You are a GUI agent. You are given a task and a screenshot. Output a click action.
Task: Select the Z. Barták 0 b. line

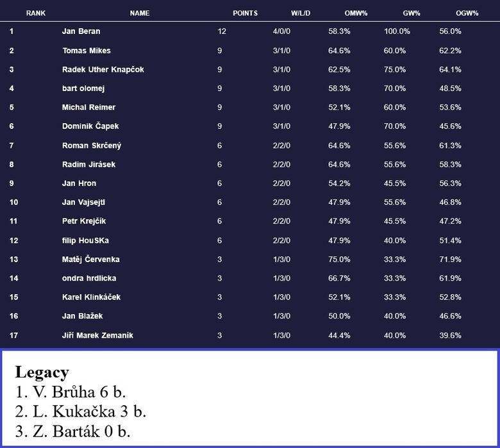point(72,431)
